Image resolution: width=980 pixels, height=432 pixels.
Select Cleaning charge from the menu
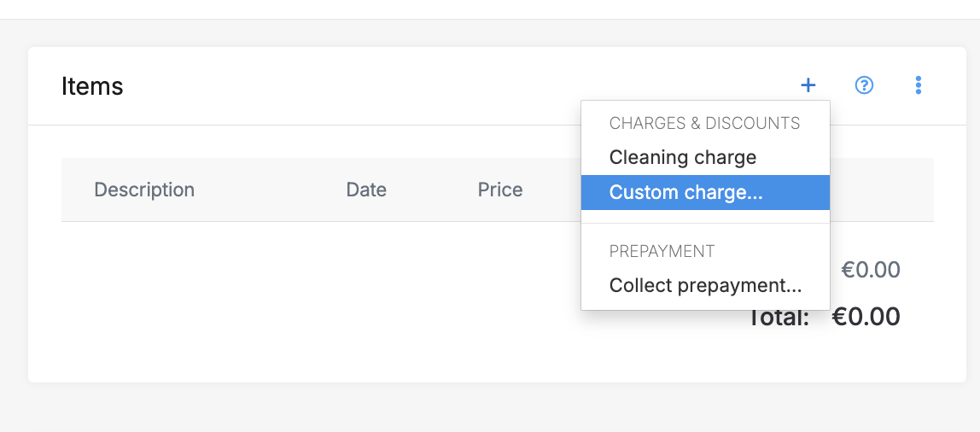point(682,158)
